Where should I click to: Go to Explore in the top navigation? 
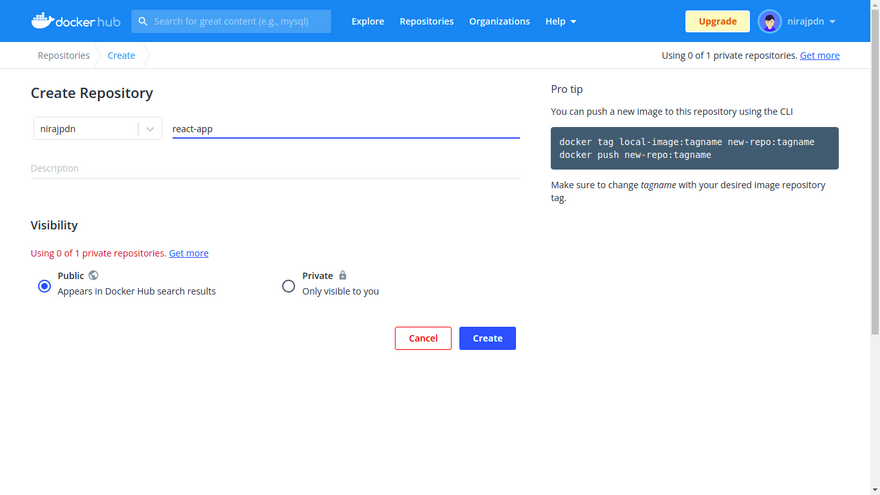point(367,21)
